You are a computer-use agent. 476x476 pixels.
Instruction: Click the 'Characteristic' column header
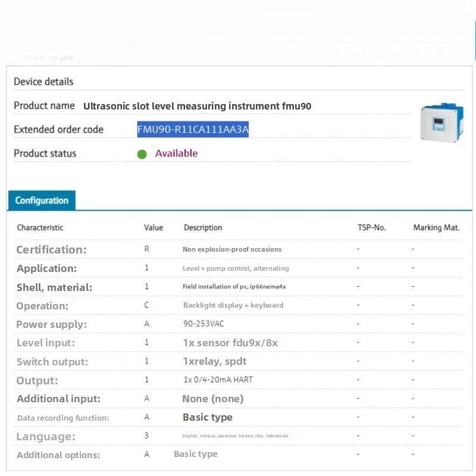tap(40, 228)
